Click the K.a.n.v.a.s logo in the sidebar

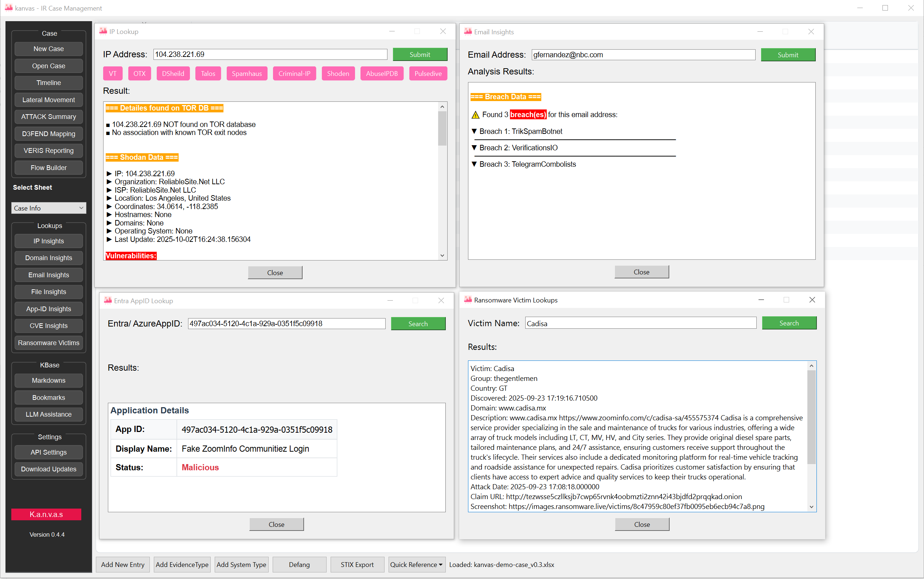click(x=46, y=514)
